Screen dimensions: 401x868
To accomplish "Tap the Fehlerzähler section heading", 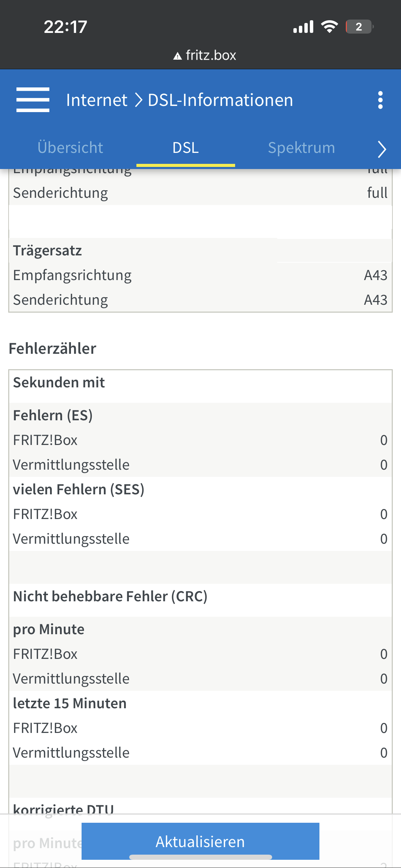I will pyautogui.click(x=52, y=349).
